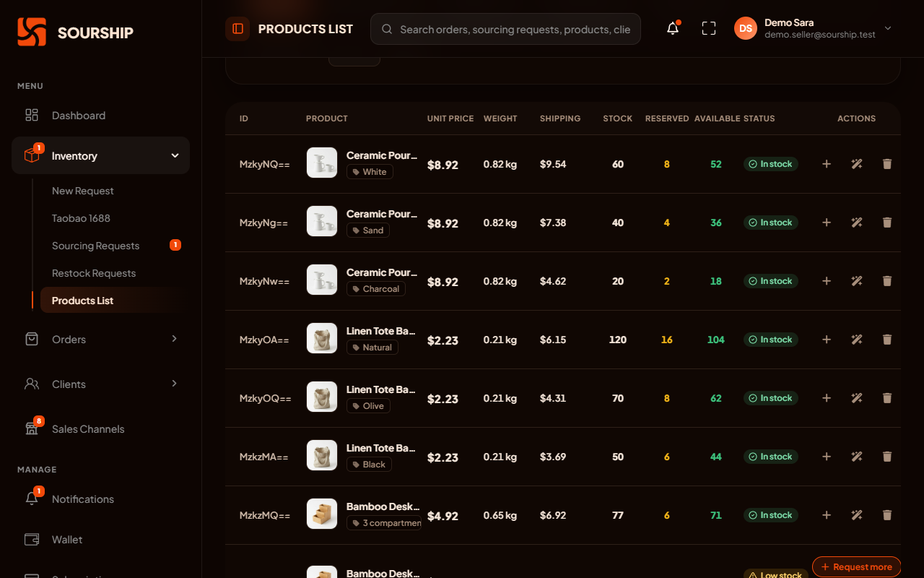924x578 pixels.
Task: Go to New Request submenu
Action: [x=83, y=191]
